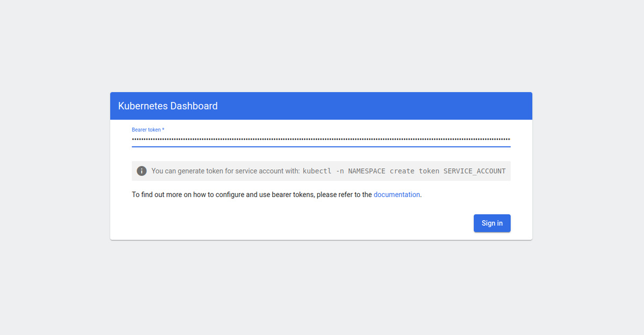Click the Sign in button

[x=492, y=223]
